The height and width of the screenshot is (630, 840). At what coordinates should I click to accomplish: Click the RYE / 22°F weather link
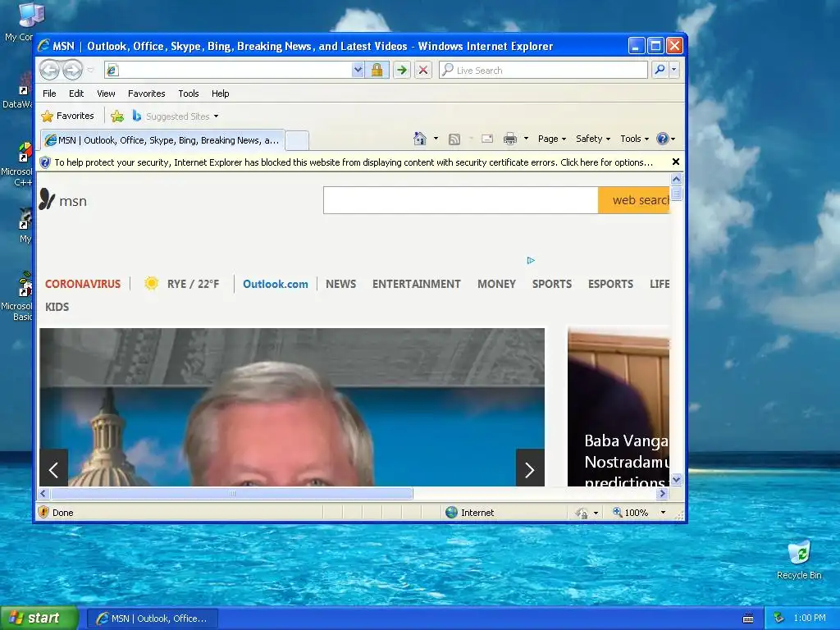(x=181, y=284)
